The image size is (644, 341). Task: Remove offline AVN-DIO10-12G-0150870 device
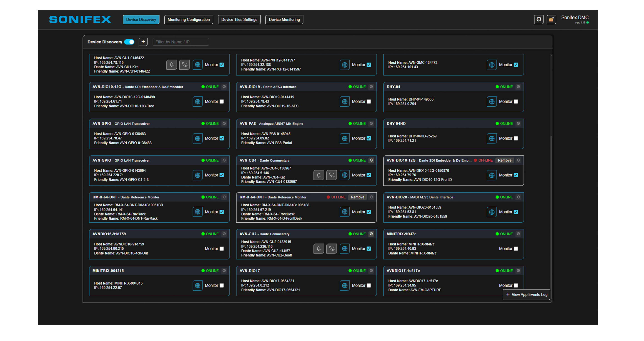(504, 160)
